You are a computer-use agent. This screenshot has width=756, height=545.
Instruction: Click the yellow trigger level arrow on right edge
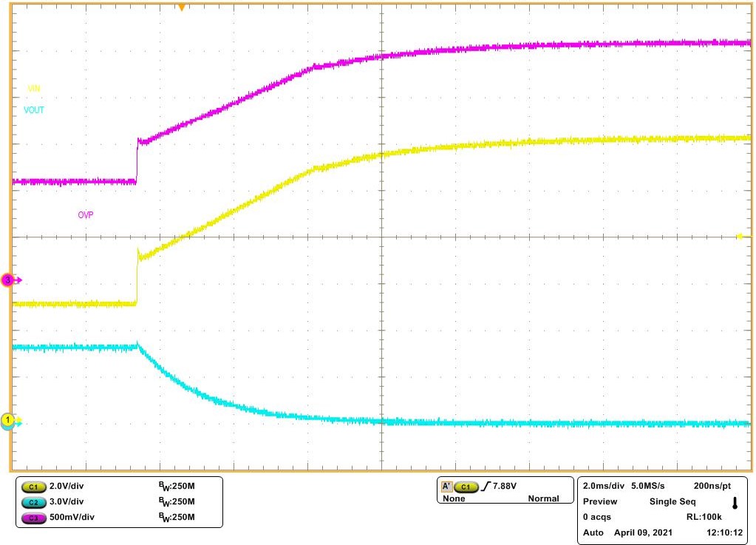pos(741,235)
